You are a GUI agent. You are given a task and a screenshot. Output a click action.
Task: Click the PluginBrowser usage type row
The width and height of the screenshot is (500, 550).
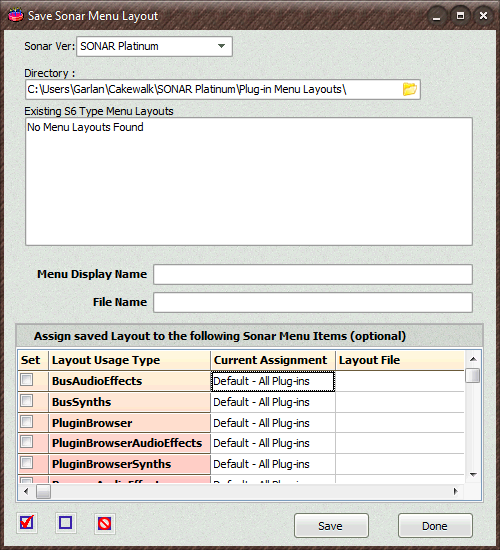coord(129,423)
